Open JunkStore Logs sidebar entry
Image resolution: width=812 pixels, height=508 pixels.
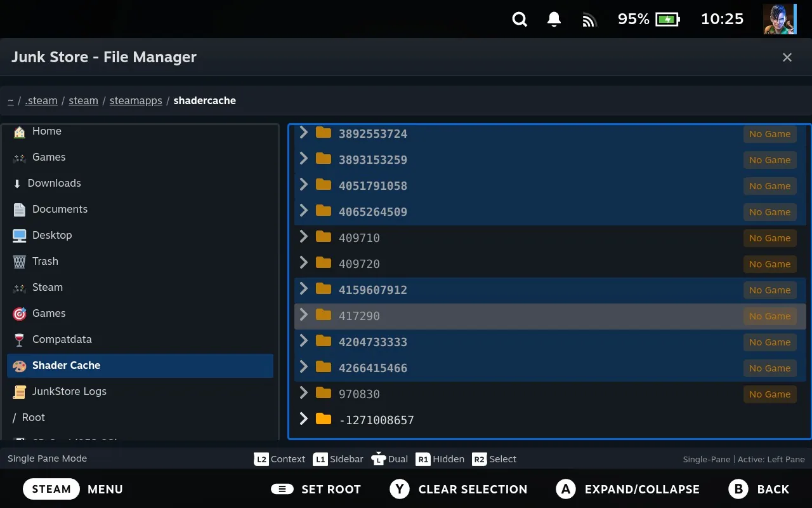[140, 392]
